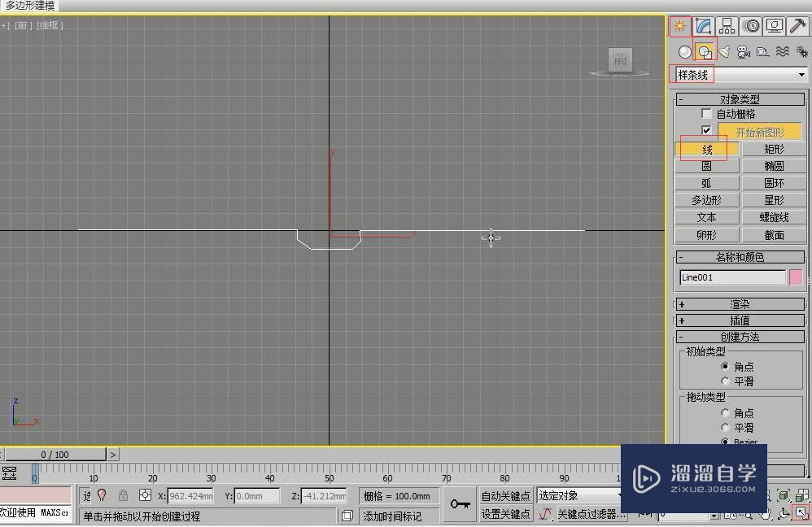This screenshot has width=812, height=527.
Task: Click the 星形 star shape button
Action: click(775, 200)
